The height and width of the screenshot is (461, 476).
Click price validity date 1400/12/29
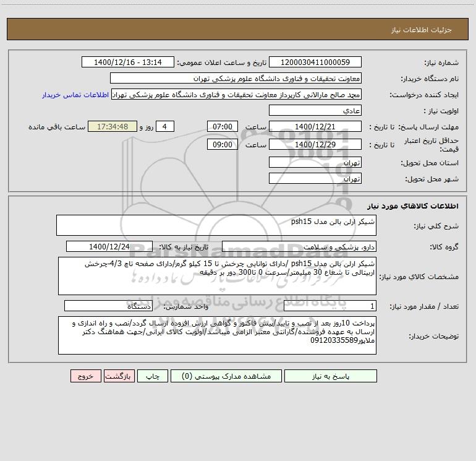[x=315, y=144]
